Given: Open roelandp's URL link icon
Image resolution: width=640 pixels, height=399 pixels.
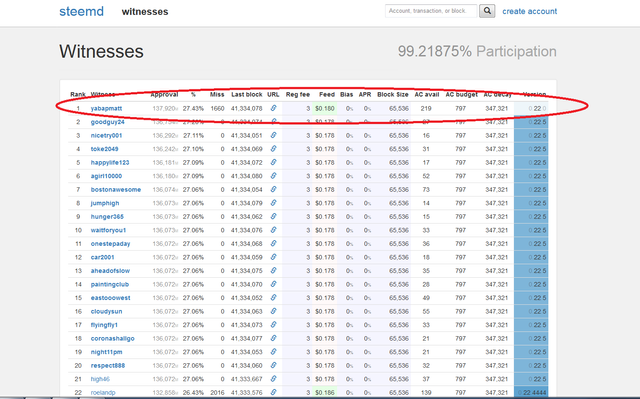Looking at the screenshot, I should coord(273,392).
